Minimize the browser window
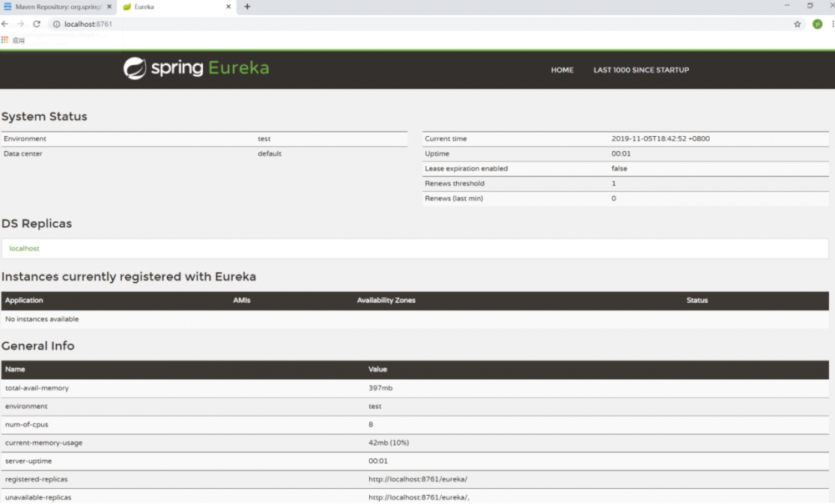 787,5
